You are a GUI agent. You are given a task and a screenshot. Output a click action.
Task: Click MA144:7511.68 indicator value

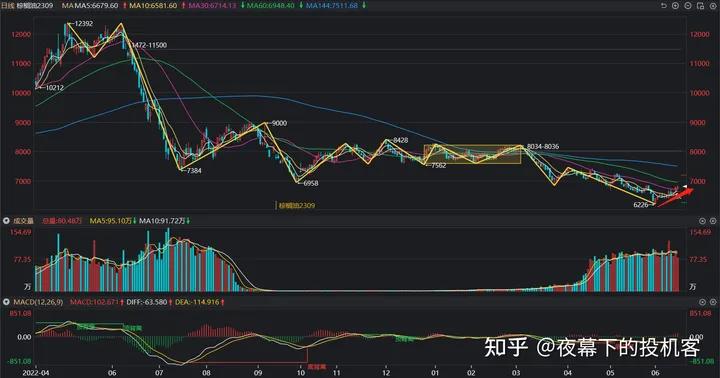(x=332, y=6)
